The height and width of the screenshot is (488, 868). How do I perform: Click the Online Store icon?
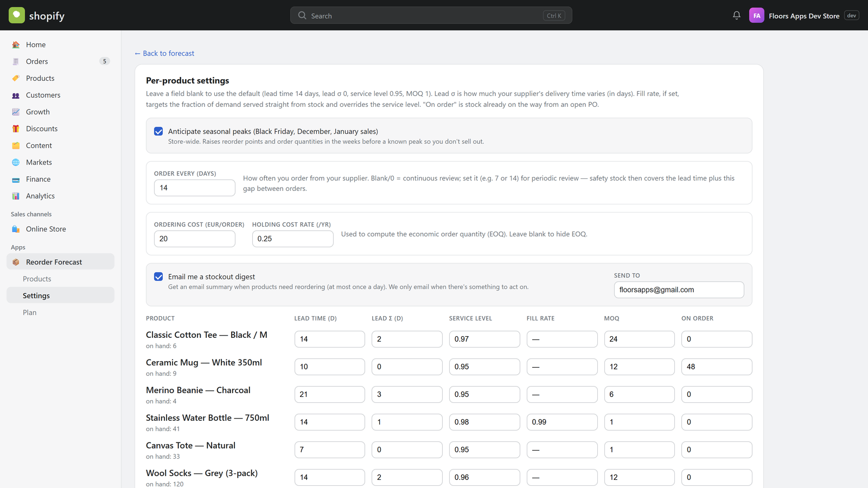(16, 229)
